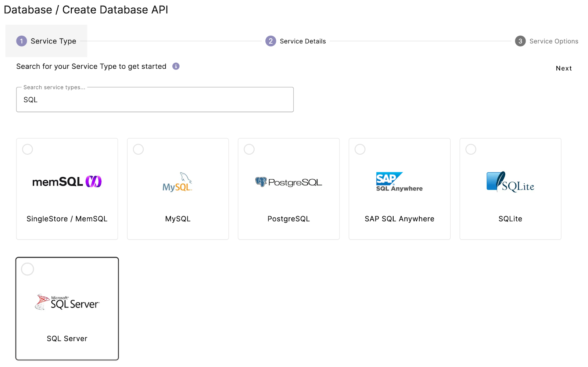The image size is (588, 367).
Task: Click the SQL Server card label text
Action: point(67,339)
